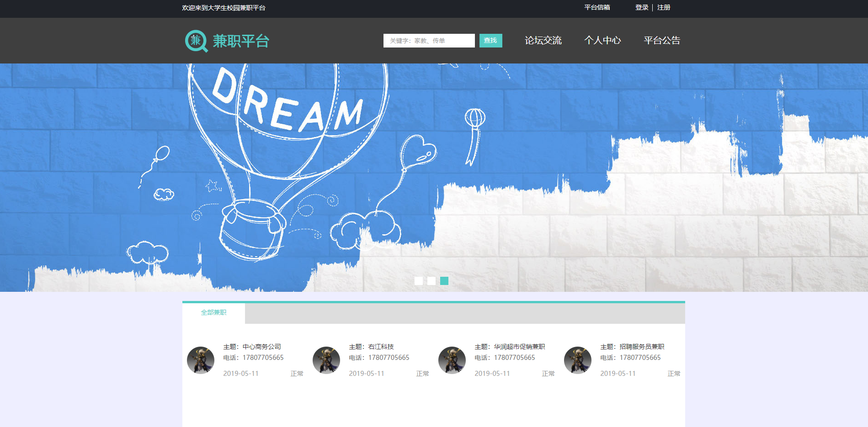Select the first carousel slide indicator

[x=419, y=281]
